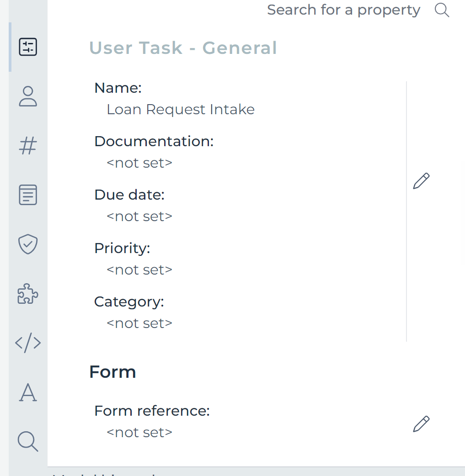Open the sidebar search magnifier icon
The height and width of the screenshot is (476, 465).
click(x=28, y=442)
